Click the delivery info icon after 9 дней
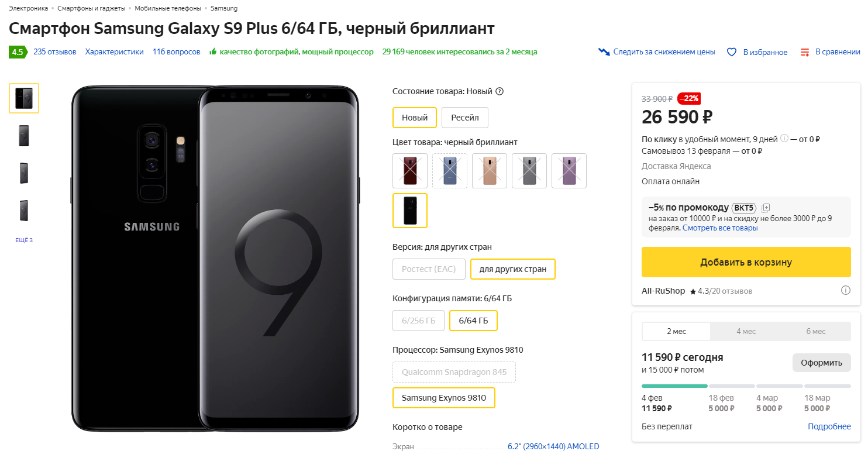The image size is (868, 451). 784,139
